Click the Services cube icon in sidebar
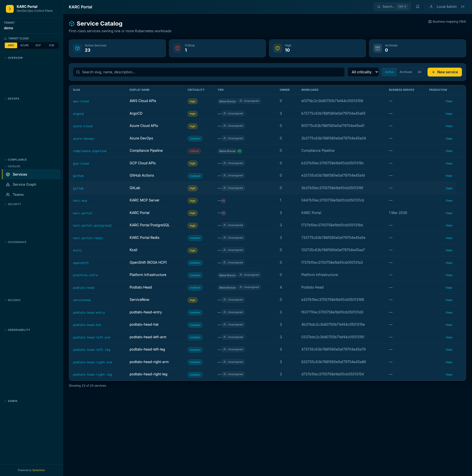Viewport: 472px width, 476px height. pos(8,174)
